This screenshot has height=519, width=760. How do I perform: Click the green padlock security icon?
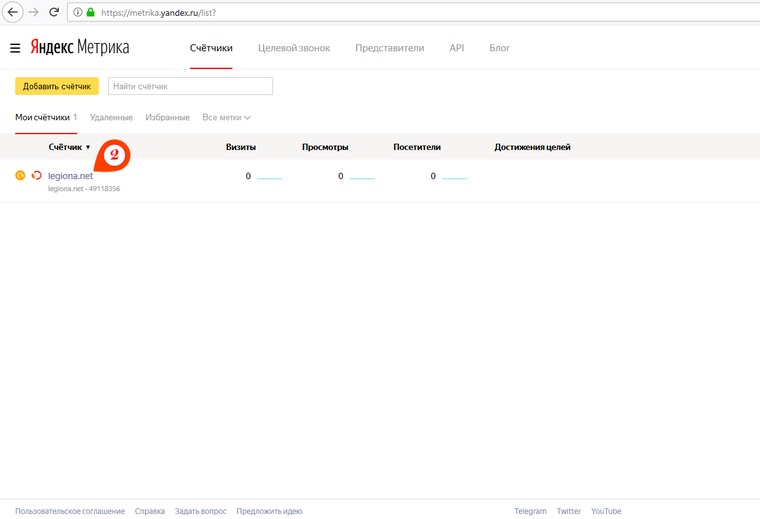tap(90, 13)
